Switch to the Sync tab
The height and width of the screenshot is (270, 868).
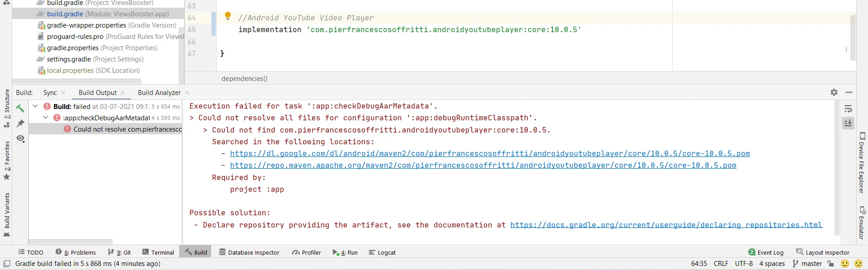point(50,92)
